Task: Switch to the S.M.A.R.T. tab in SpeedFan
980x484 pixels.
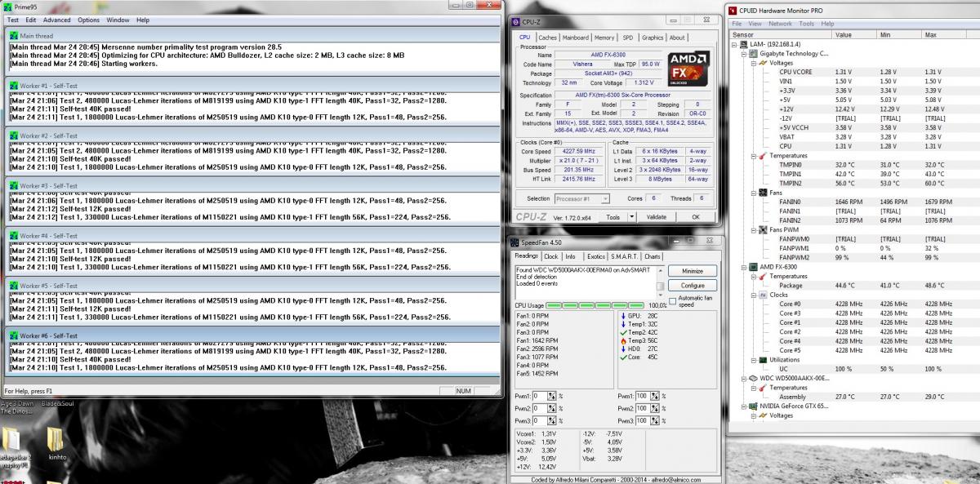Action: click(x=625, y=256)
